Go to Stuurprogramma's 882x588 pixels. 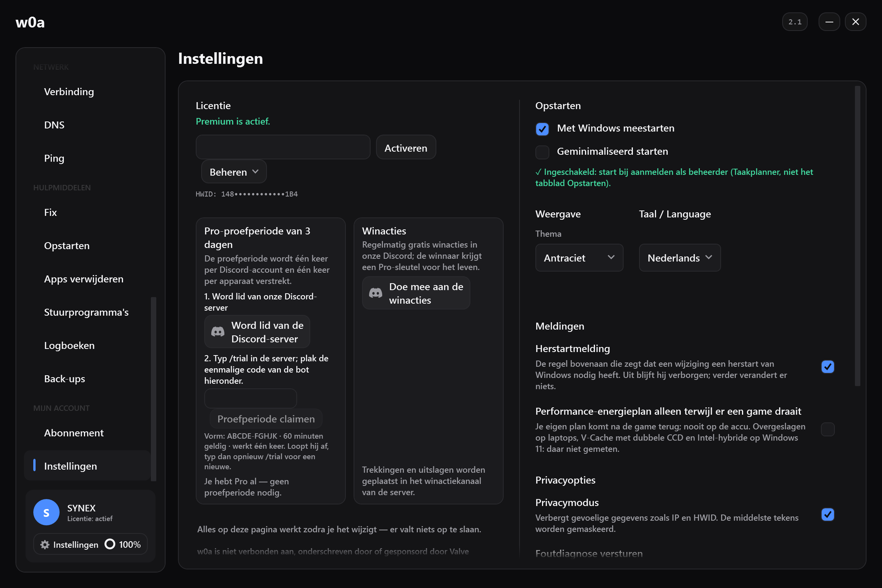(x=87, y=312)
